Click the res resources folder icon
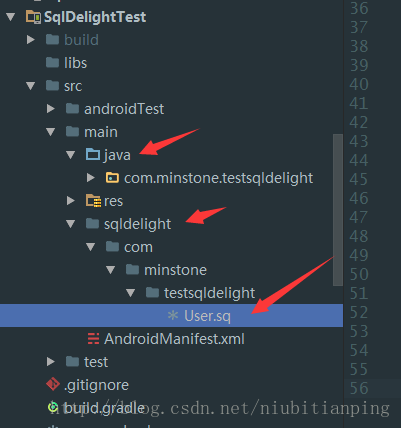 (93, 201)
